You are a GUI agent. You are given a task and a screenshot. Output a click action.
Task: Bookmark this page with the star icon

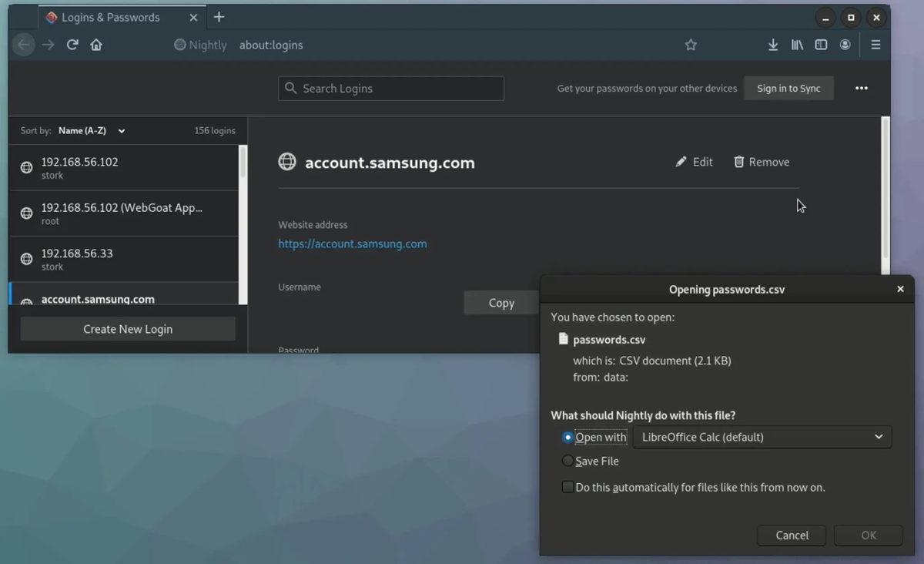click(691, 45)
